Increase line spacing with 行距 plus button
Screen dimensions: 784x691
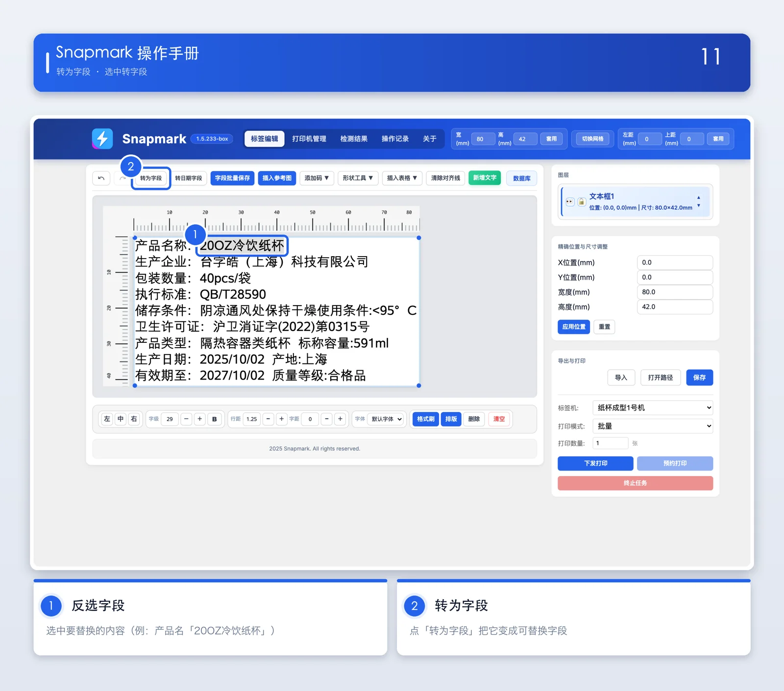coord(281,419)
